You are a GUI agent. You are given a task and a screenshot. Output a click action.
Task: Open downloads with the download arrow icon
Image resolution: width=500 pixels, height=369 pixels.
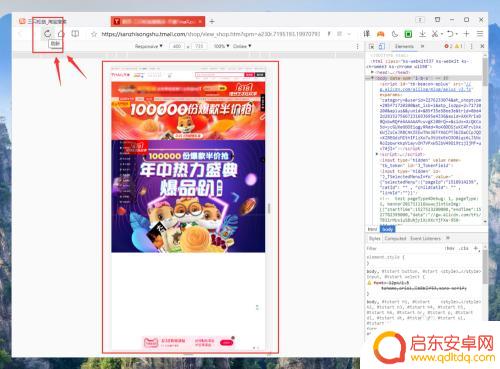[422, 34]
